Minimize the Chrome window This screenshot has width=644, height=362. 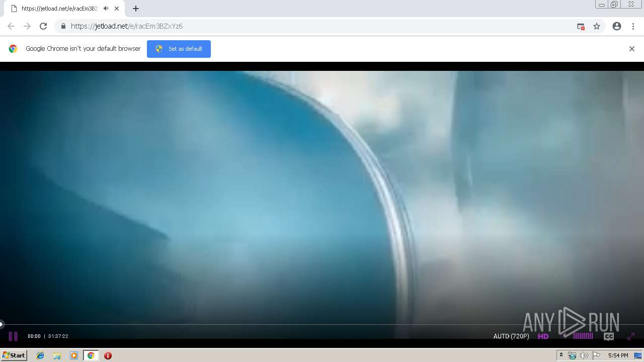602,5
